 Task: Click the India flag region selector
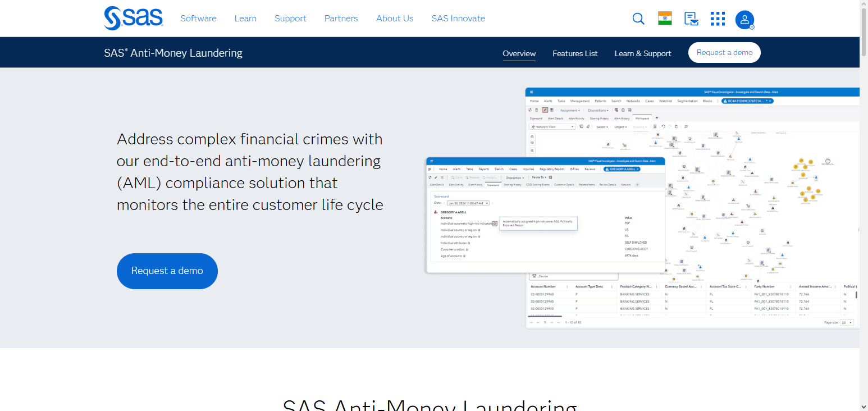pos(665,19)
